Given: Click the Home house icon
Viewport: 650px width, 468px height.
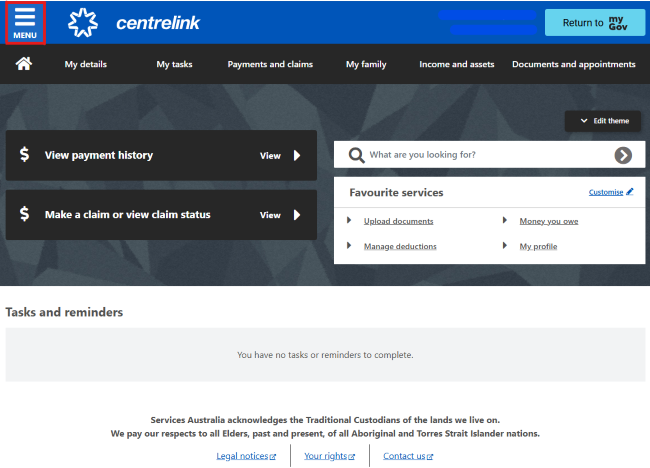Looking at the screenshot, I should click(x=24, y=64).
